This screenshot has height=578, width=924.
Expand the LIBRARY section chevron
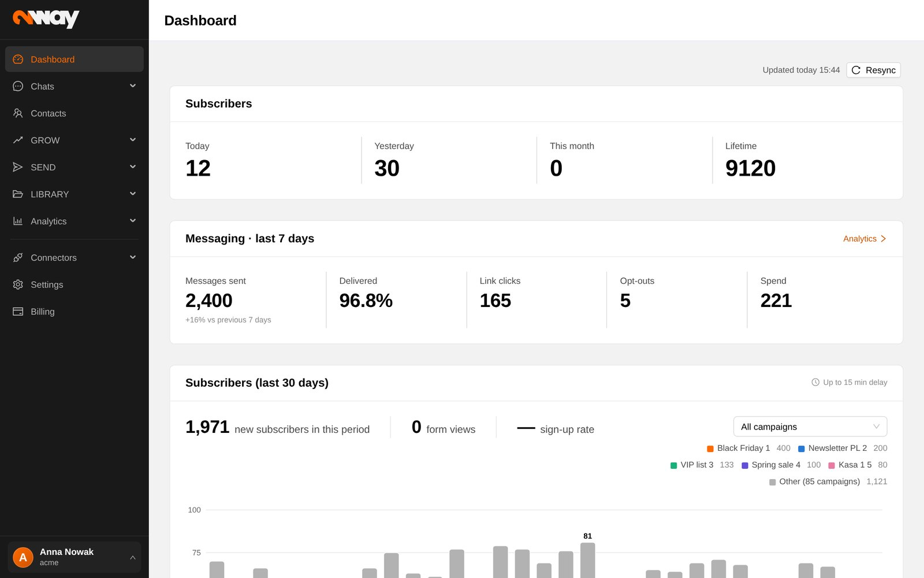[x=133, y=194]
